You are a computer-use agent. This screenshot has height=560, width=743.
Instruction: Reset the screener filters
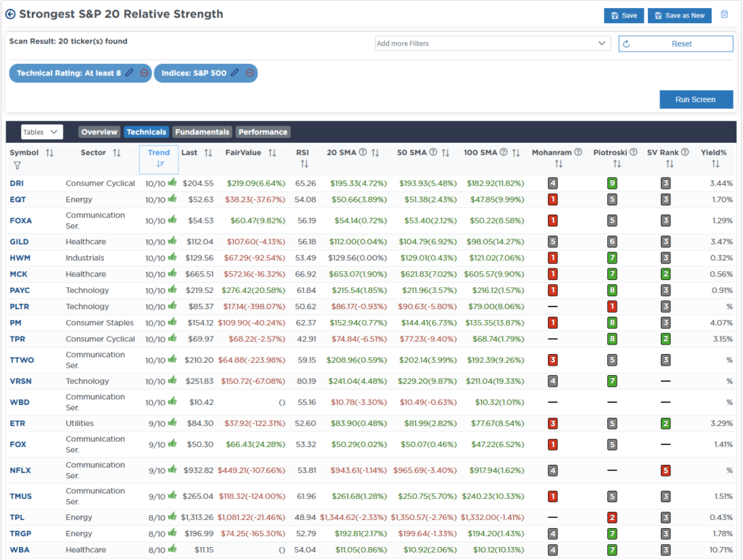pos(676,44)
